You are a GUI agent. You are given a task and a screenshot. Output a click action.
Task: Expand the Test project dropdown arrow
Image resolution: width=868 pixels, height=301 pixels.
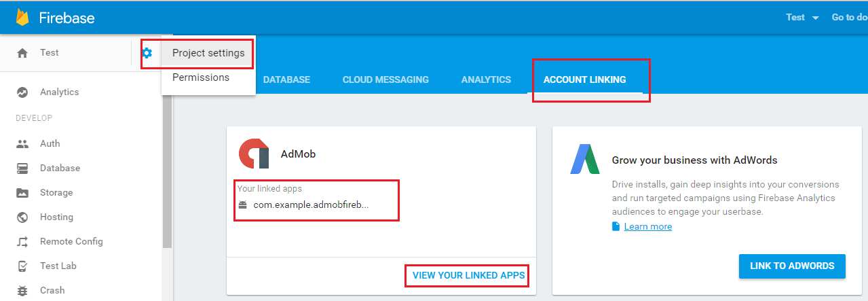(x=815, y=18)
